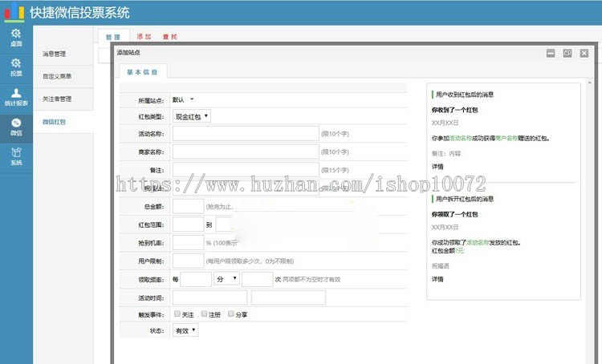Select the 微信 sidebar icon
This screenshot has width=602, height=364.
pos(16,127)
